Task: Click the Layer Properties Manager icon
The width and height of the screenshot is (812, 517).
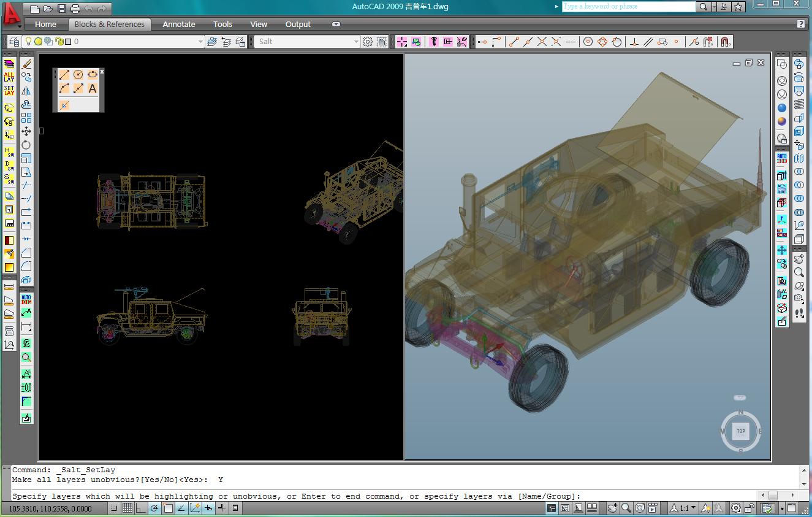Action: point(14,42)
